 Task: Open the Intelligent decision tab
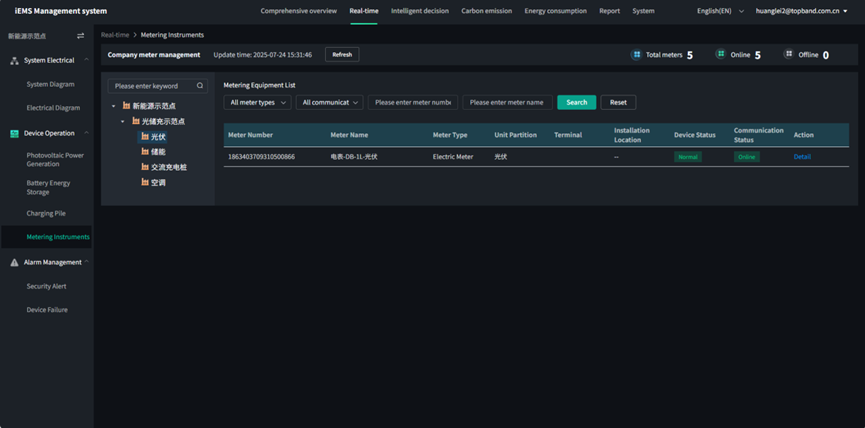(421, 11)
